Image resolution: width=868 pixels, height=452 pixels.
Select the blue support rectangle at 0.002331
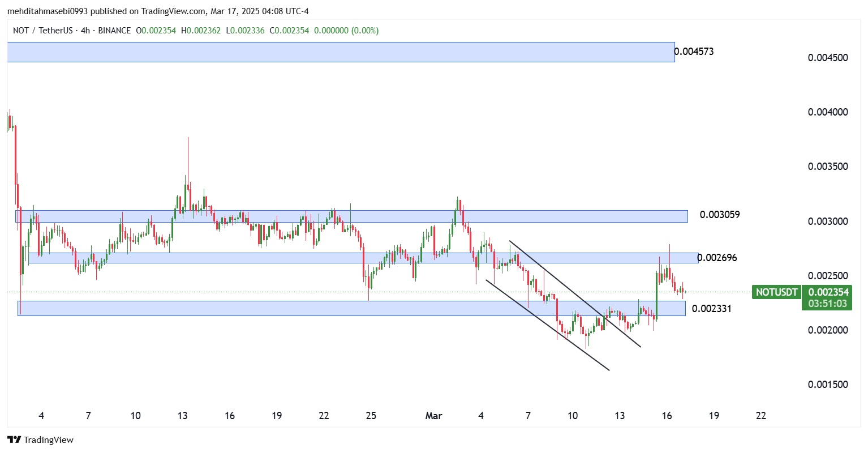coord(351,308)
